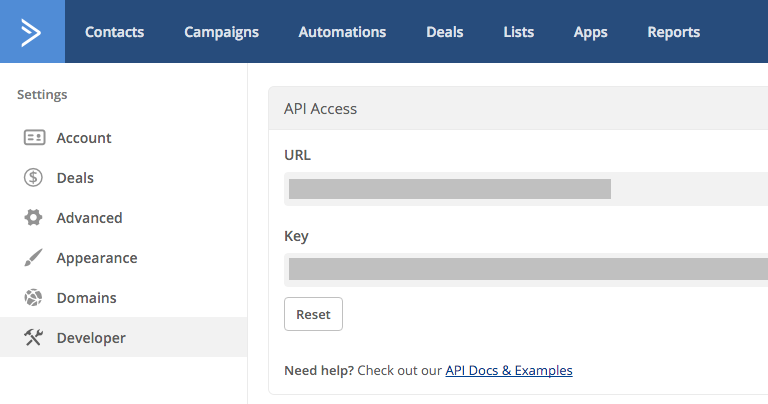The image size is (768, 404).
Task: Click the dollar sign Deals icon in sidebar
Action: [x=34, y=178]
